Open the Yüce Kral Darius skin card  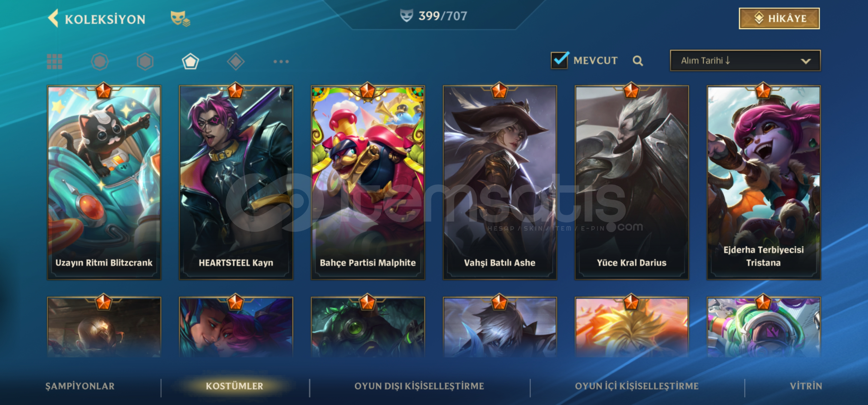[x=632, y=183]
